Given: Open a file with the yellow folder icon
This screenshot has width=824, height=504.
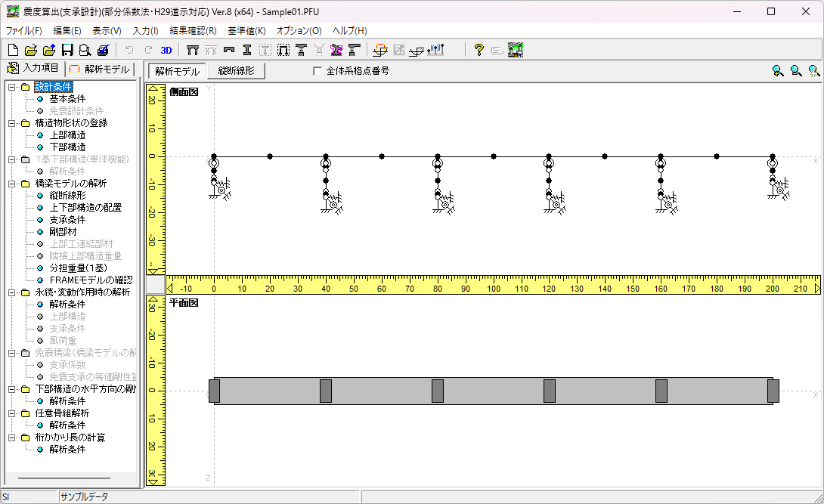Looking at the screenshot, I should tap(31, 50).
